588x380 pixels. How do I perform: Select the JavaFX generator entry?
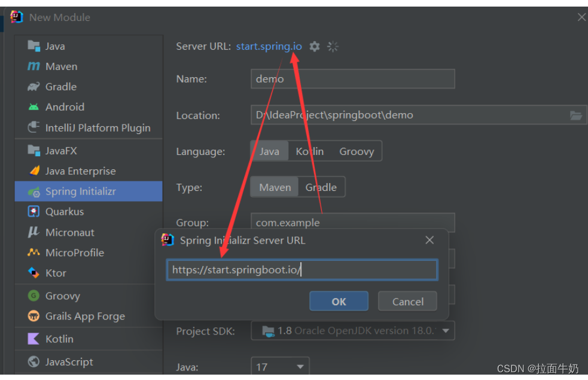tap(89, 151)
